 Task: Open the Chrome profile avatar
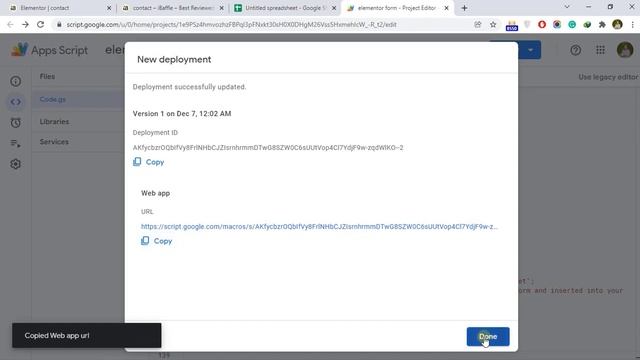pos(617,24)
